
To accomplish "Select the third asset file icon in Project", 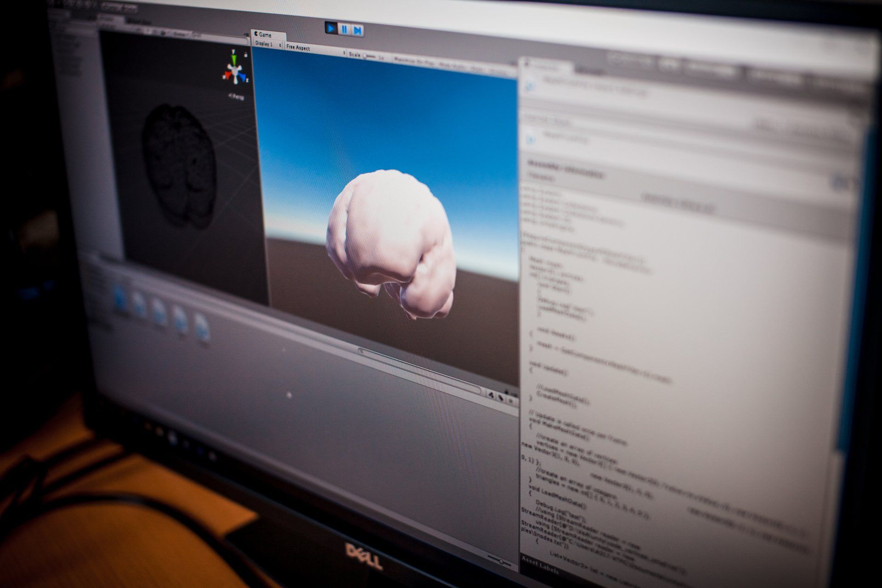I will click(x=159, y=310).
